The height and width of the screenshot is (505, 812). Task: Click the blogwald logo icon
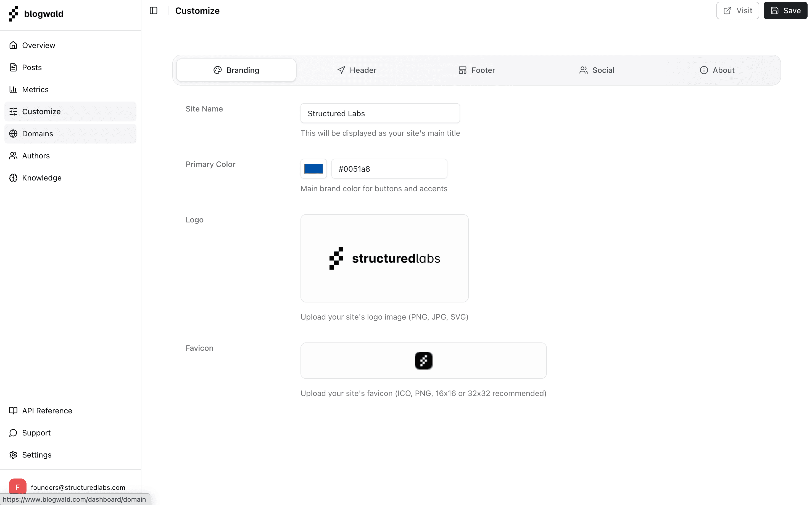[x=13, y=14]
